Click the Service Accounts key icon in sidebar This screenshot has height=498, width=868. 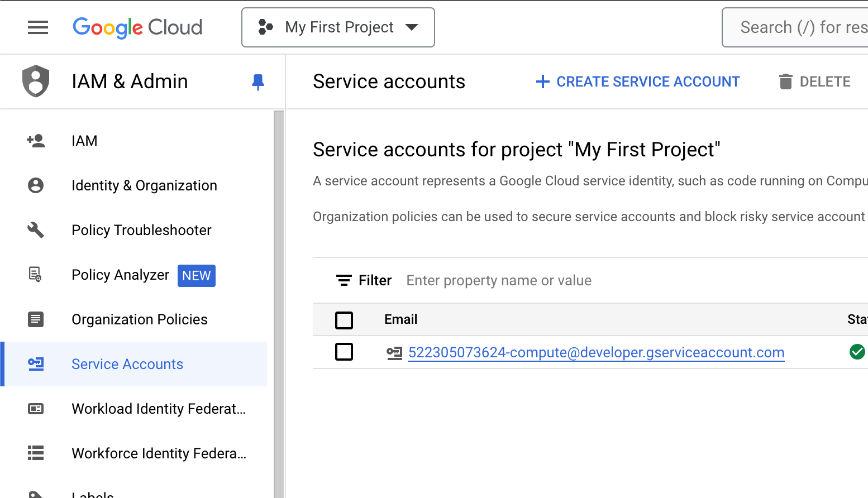click(36, 364)
